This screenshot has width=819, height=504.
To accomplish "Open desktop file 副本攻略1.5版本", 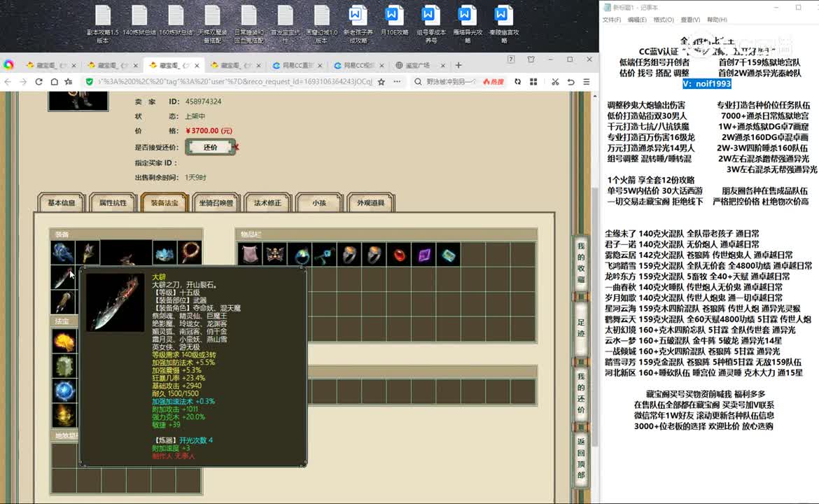I will pyautogui.click(x=102, y=24).
